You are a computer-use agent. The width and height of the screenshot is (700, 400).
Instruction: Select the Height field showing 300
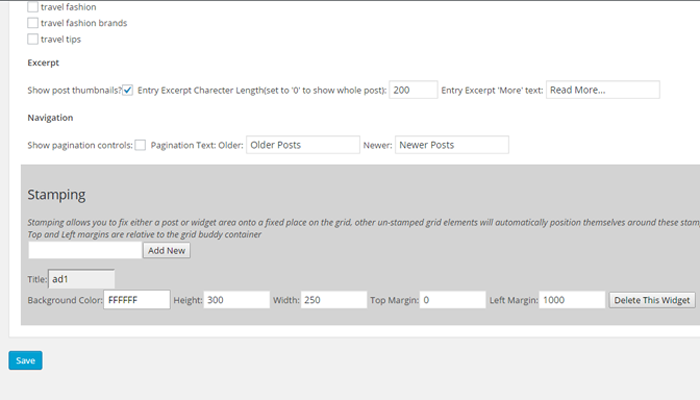click(237, 300)
